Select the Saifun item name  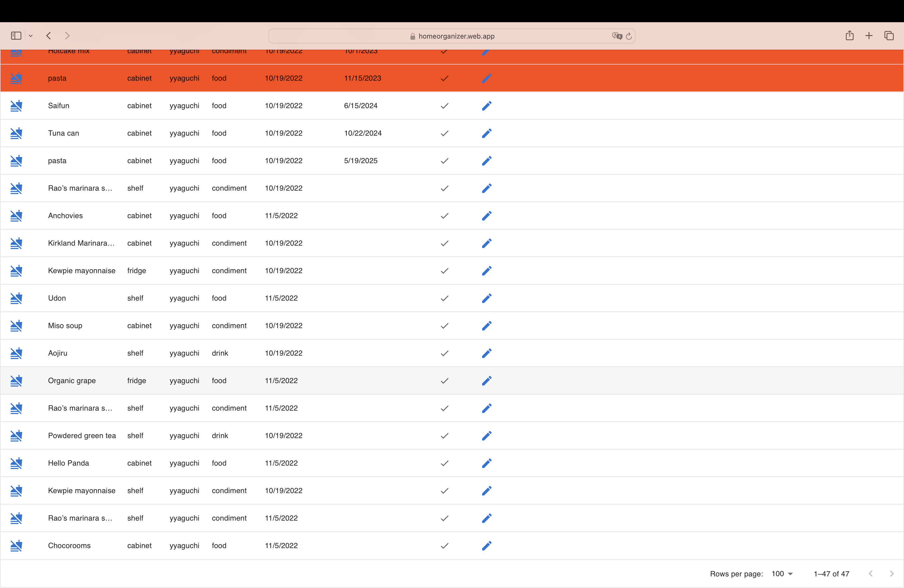[x=58, y=105]
